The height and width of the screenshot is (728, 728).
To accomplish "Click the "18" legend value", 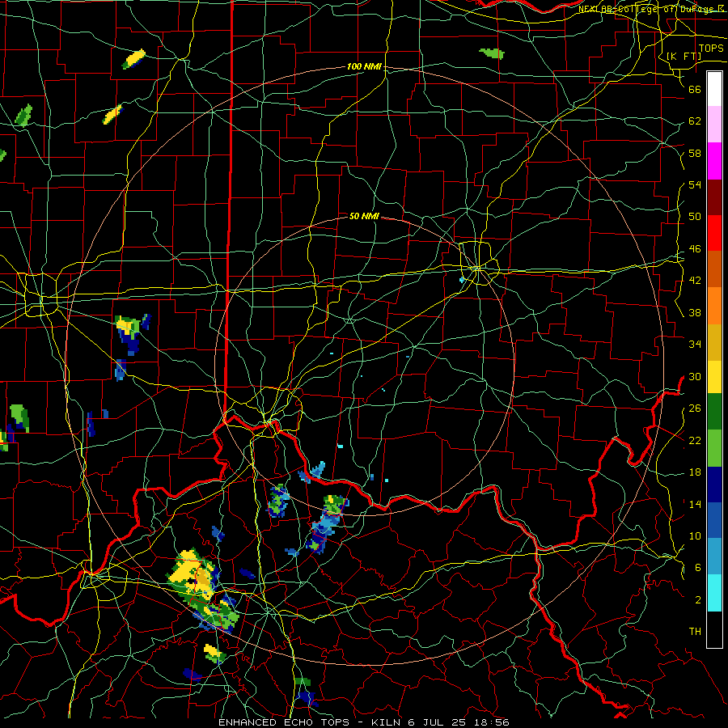I will (x=695, y=472).
